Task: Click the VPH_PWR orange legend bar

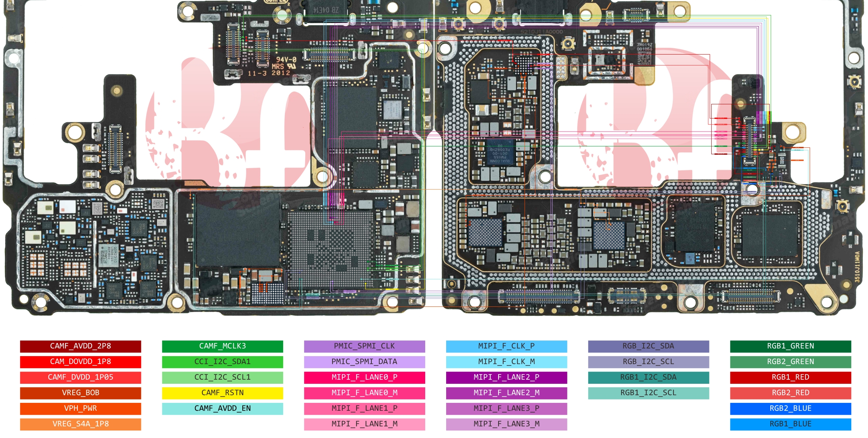Action: point(80,408)
